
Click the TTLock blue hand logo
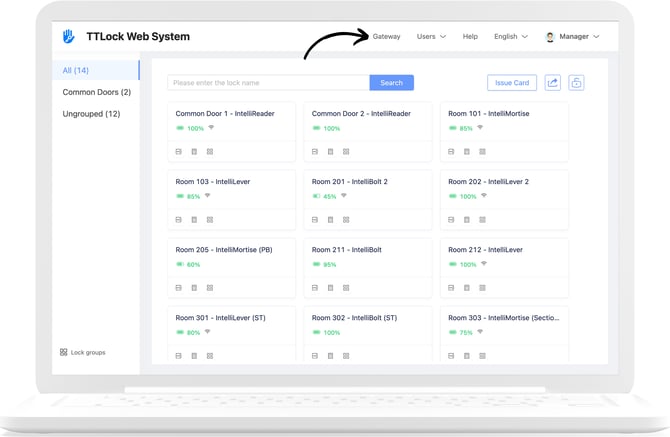coord(68,36)
